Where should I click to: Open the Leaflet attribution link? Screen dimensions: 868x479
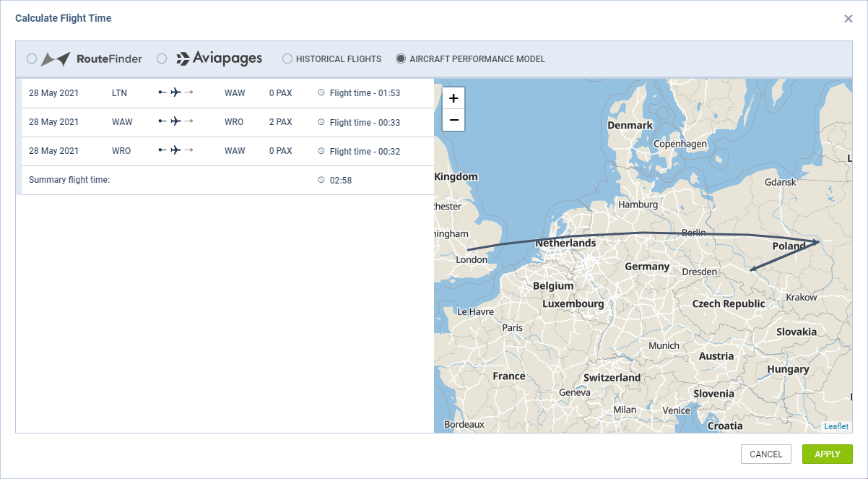pos(836,426)
